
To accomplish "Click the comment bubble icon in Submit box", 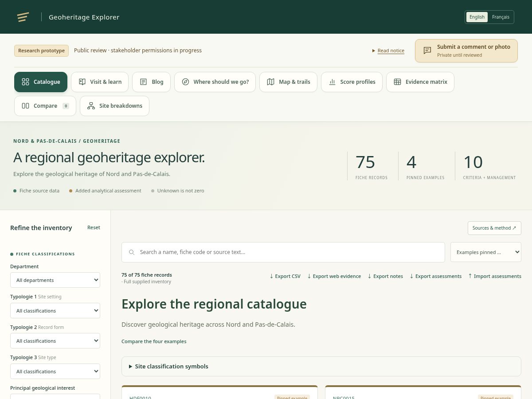I will point(427,51).
